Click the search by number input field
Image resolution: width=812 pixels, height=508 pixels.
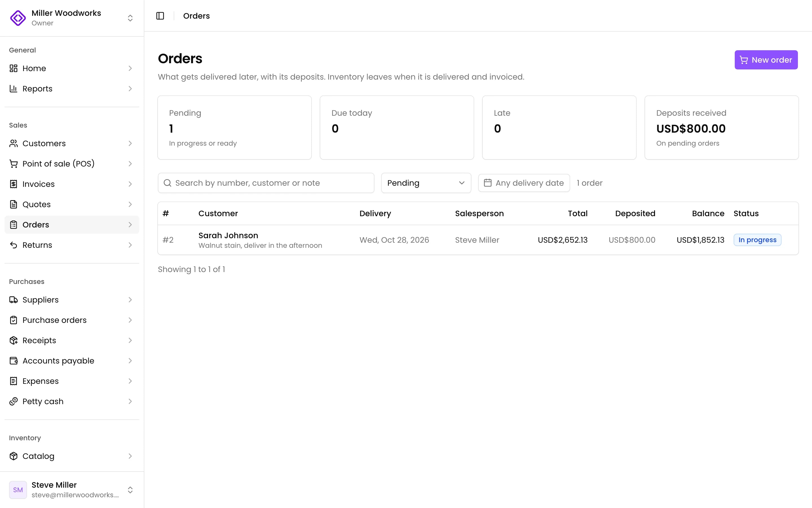pyautogui.click(x=266, y=183)
